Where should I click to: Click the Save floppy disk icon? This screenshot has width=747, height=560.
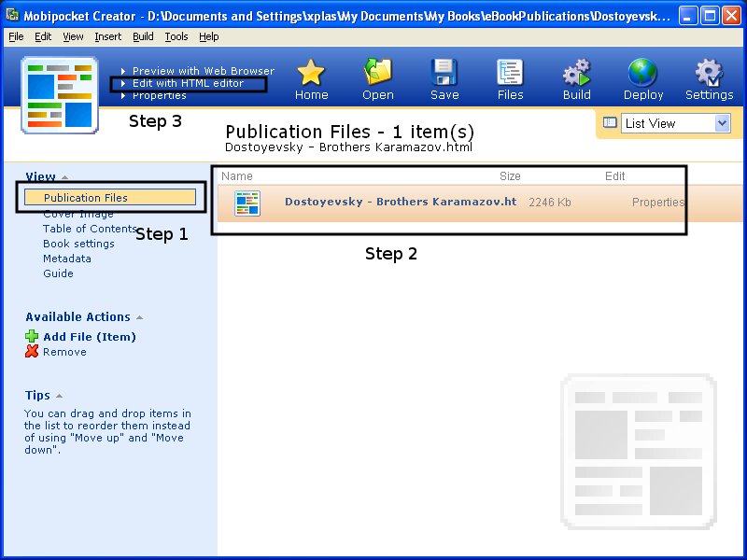[444, 73]
